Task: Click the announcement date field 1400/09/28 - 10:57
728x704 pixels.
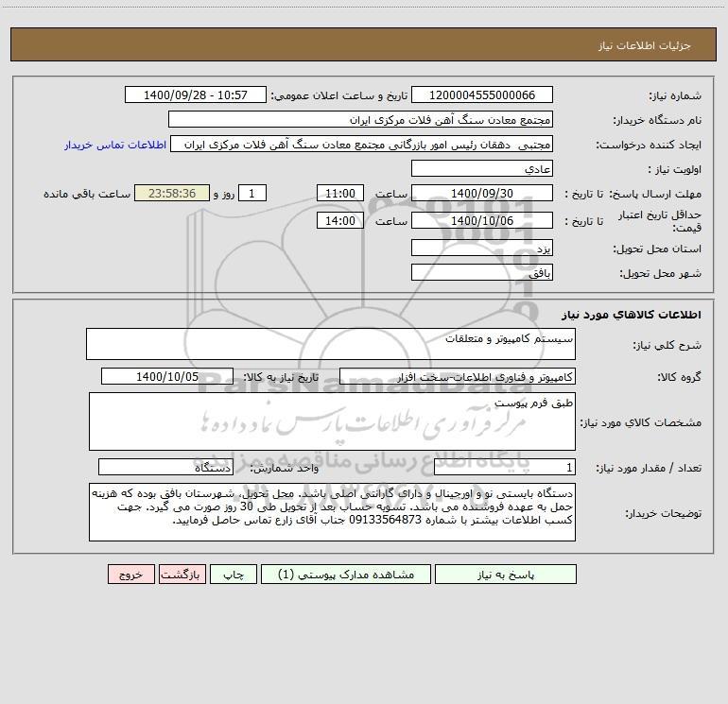Action: tap(196, 94)
